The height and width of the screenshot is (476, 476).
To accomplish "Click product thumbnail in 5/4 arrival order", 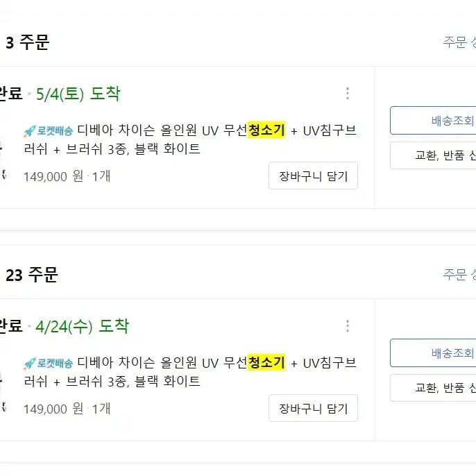I will click(3, 158).
